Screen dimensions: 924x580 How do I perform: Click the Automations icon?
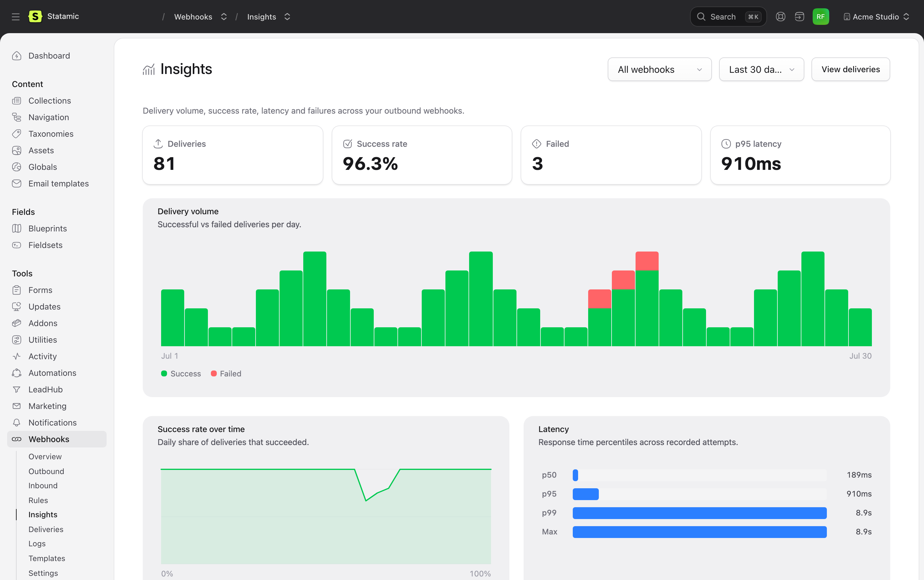click(17, 373)
